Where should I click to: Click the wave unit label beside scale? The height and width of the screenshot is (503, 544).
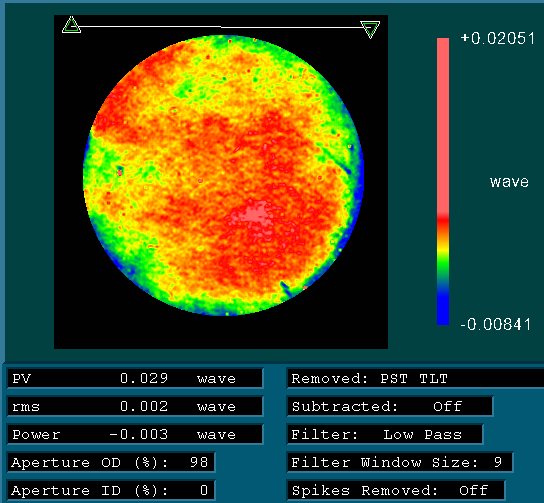509,182
